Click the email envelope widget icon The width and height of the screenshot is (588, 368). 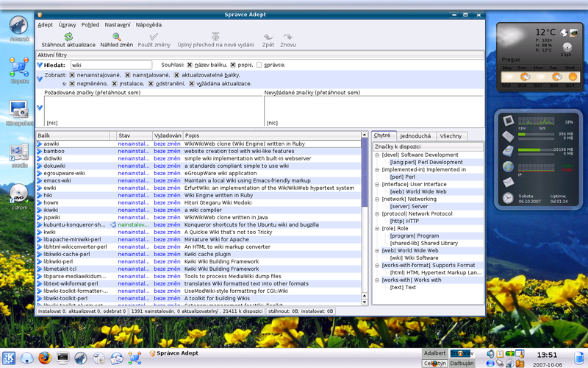pyautogui.click(x=508, y=183)
